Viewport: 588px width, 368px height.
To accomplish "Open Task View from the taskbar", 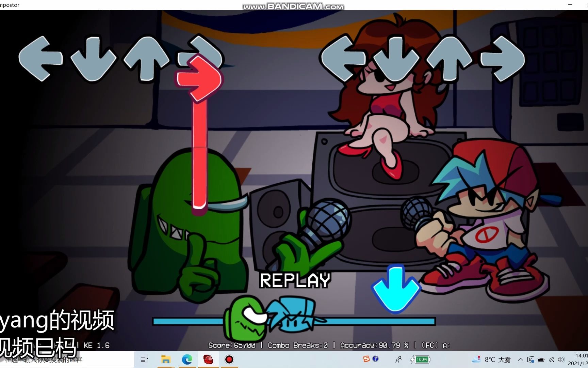I will (144, 359).
